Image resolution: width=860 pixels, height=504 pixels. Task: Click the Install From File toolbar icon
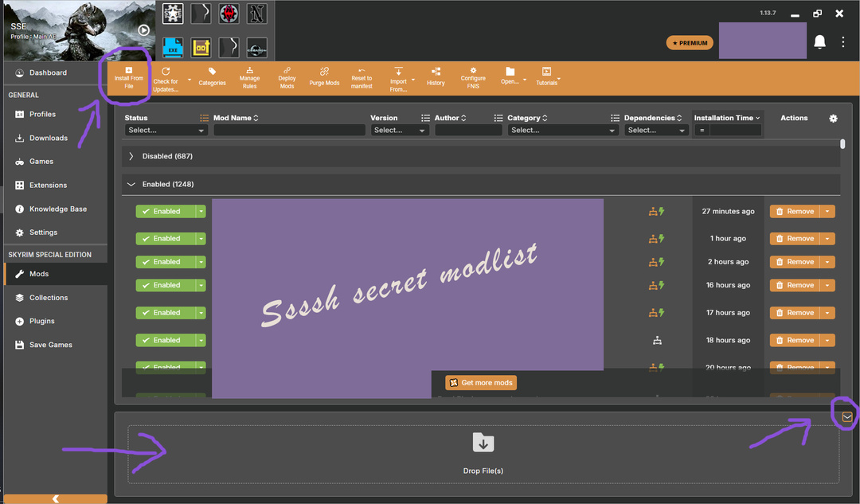tap(128, 77)
